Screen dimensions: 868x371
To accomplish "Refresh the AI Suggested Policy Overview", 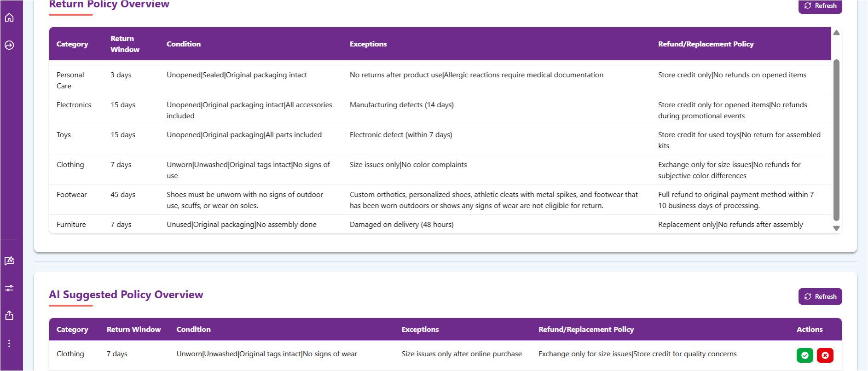I will [x=820, y=296].
